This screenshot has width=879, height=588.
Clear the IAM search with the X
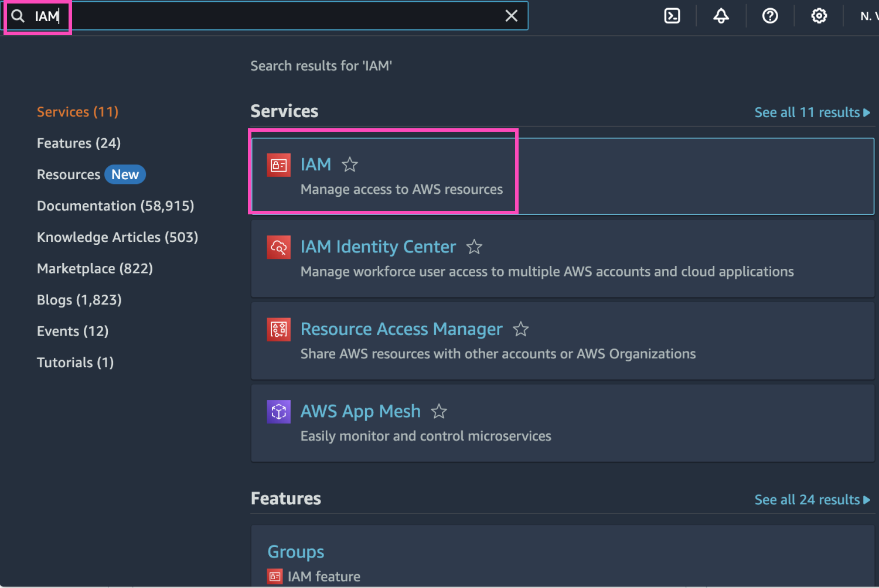click(511, 16)
